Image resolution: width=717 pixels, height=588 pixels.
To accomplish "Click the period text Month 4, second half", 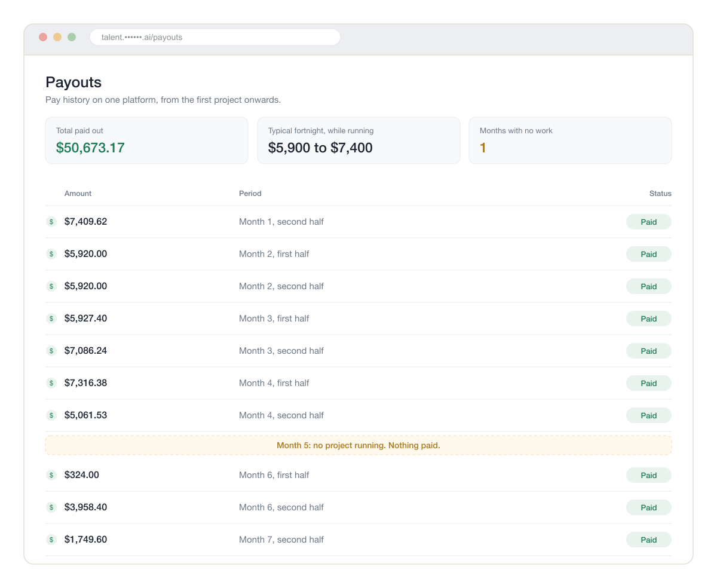I will 281,415.
